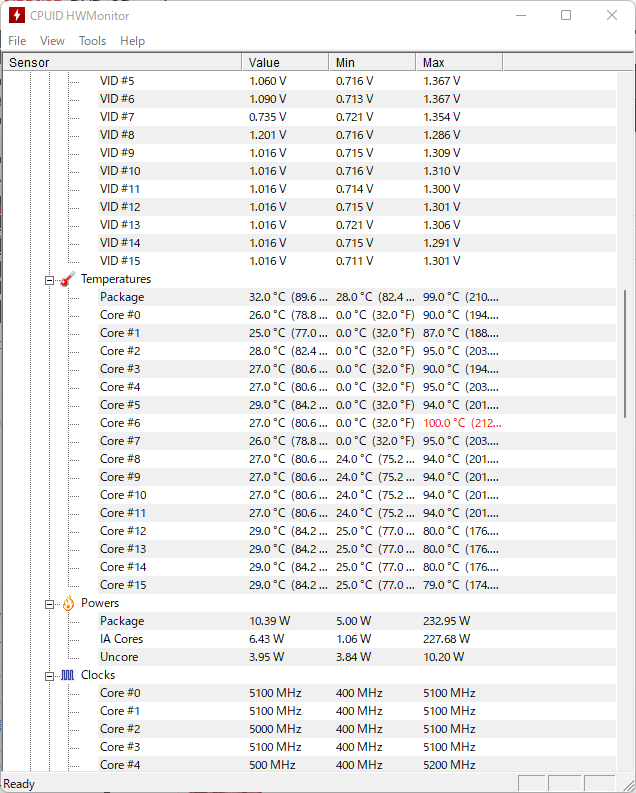Click the HWMonitor lightning bolt app icon
This screenshot has height=793, width=636.
(x=17, y=15)
